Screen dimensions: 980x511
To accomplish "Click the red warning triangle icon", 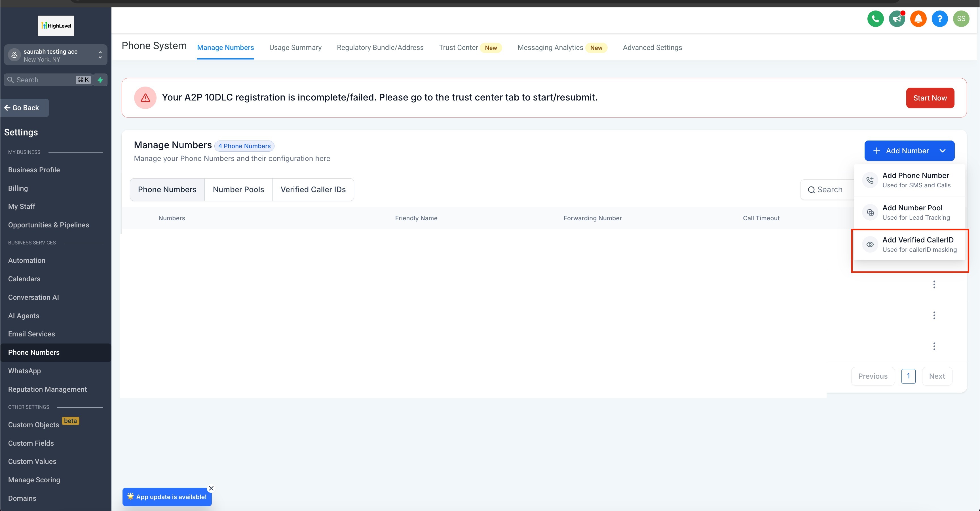I will click(x=145, y=98).
